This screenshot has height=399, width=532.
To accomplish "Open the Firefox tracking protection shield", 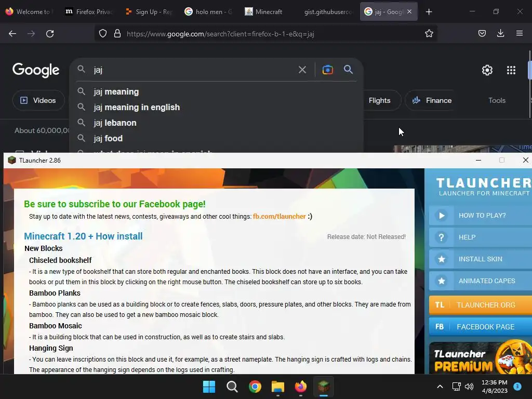I will pos(103,34).
